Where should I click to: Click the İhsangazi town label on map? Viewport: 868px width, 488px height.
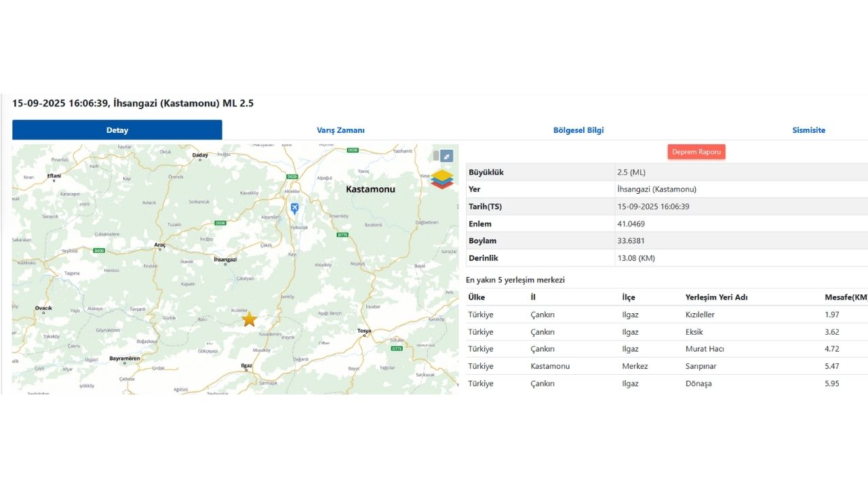pyautogui.click(x=225, y=260)
